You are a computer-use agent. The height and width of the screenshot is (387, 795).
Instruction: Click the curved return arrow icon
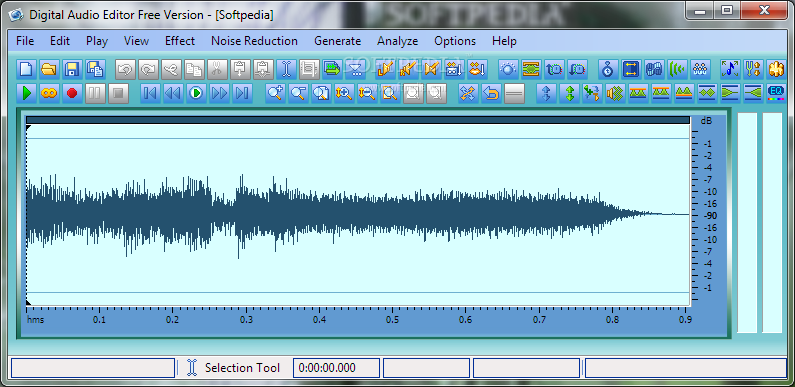(x=491, y=93)
